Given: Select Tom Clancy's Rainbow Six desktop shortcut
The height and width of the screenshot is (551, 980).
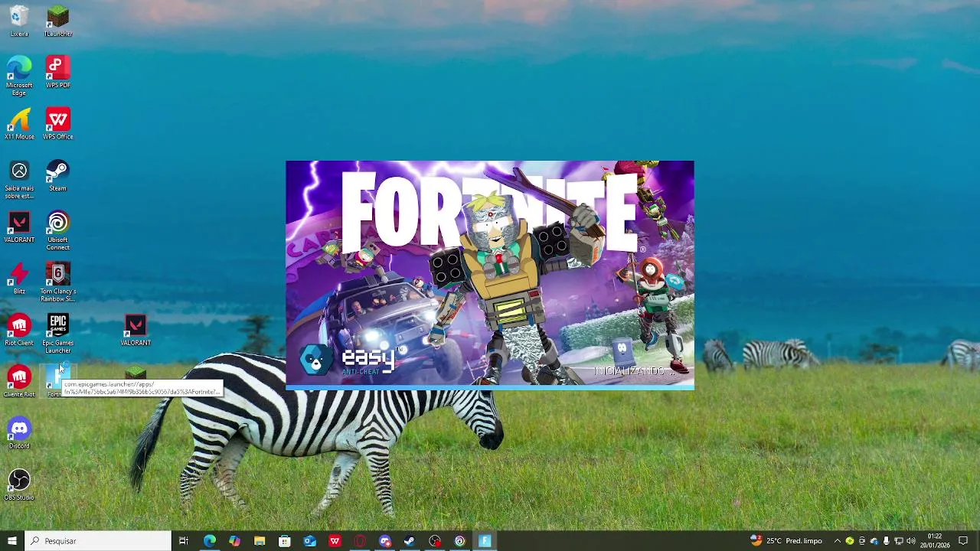Looking at the screenshot, I should pos(58,282).
